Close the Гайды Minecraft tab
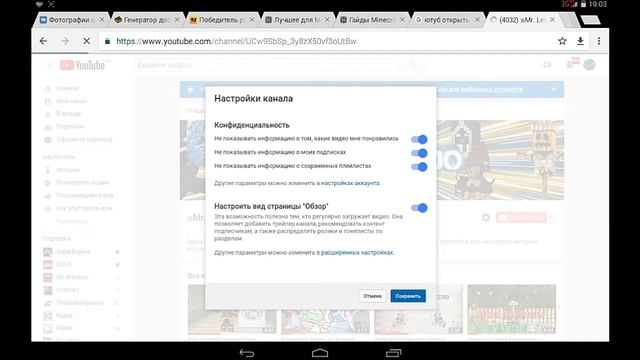 tap(402, 20)
